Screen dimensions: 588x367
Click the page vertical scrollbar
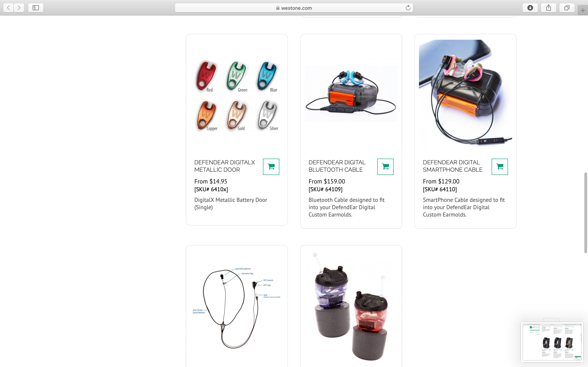pyautogui.click(x=586, y=213)
